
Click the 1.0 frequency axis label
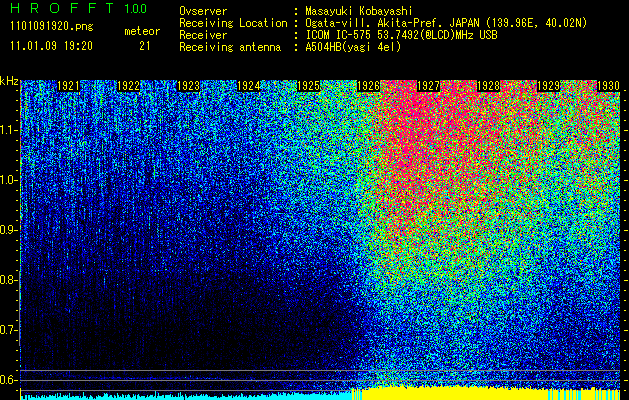pos(9,180)
